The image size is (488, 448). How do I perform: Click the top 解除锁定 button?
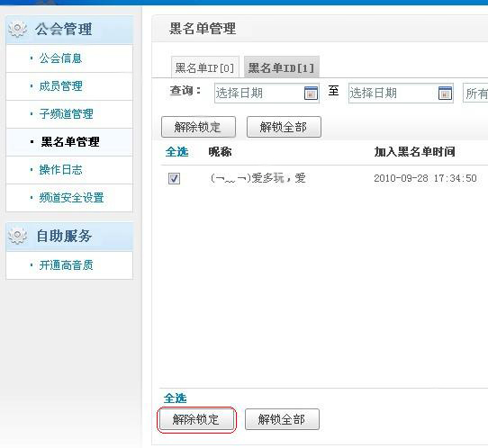point(198,127)
